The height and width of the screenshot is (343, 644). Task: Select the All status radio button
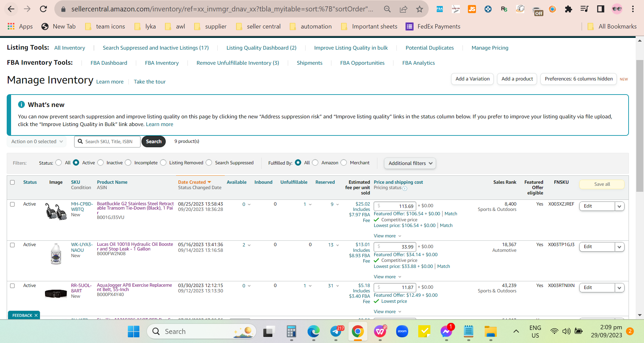click(x=59, y=163)
